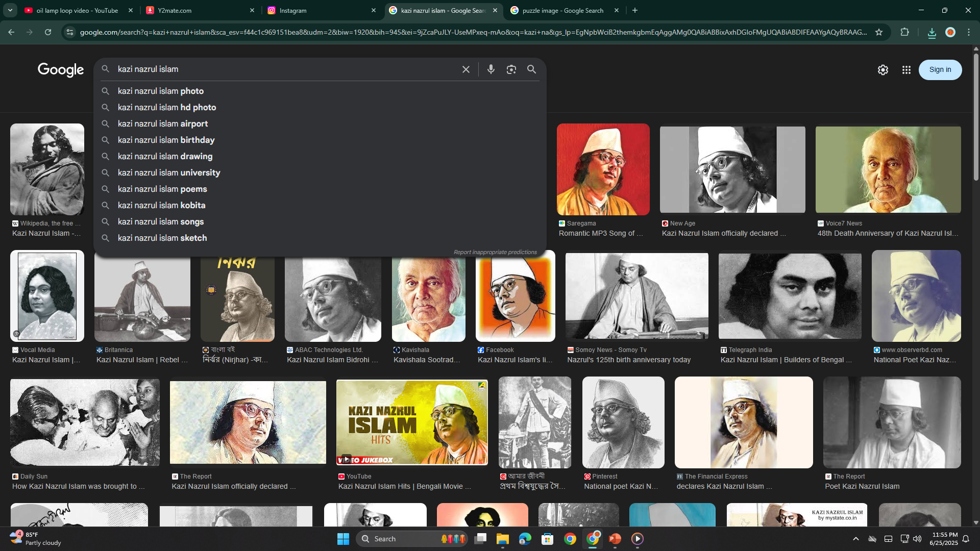
Task: Open File Explorer from taskbar
Action: (502, 539)
